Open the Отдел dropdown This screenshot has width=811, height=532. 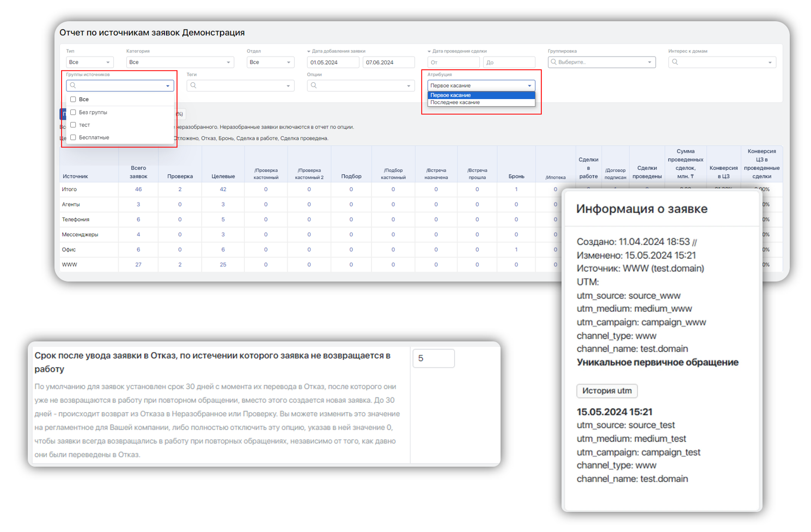[x=270, y=62]
